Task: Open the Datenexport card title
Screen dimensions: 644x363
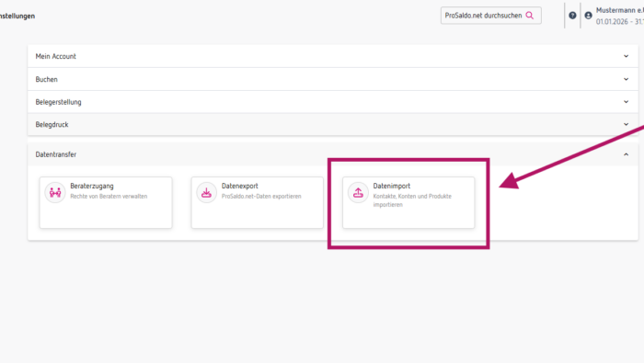Action: click(240, 186)
